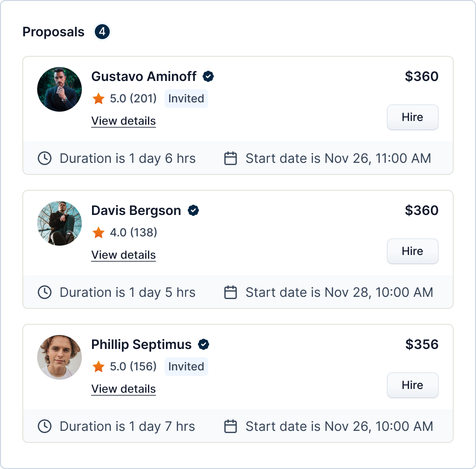Open Davis Bergson's avatar picture

tap(59, 223)
